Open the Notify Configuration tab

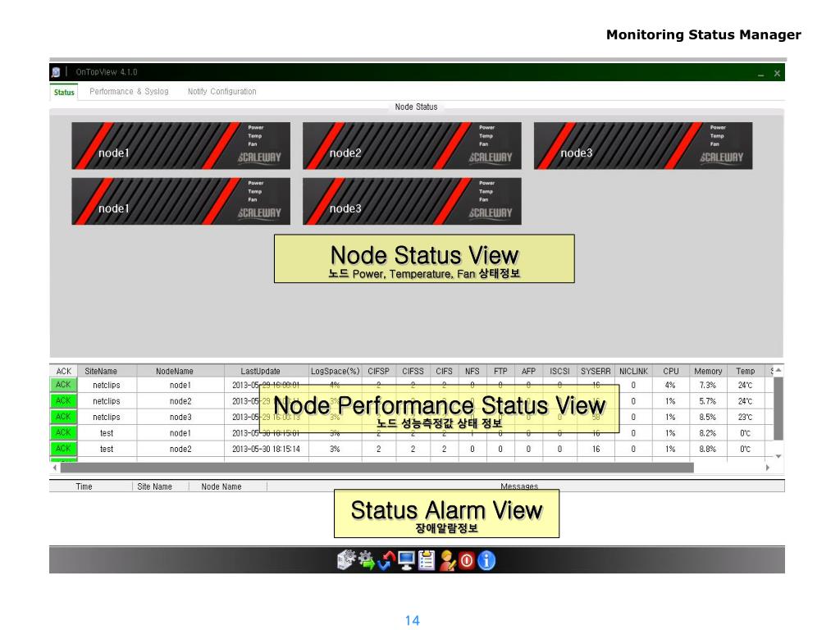point(221,92)
